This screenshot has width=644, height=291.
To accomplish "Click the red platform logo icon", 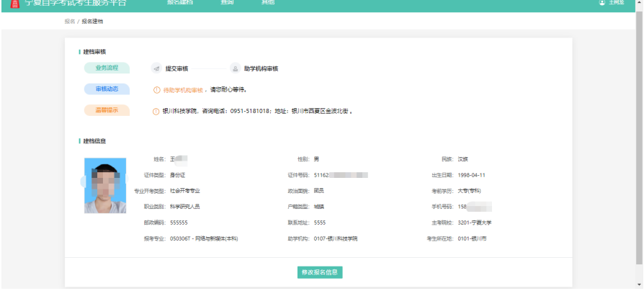I will click(x=15, y=4).
